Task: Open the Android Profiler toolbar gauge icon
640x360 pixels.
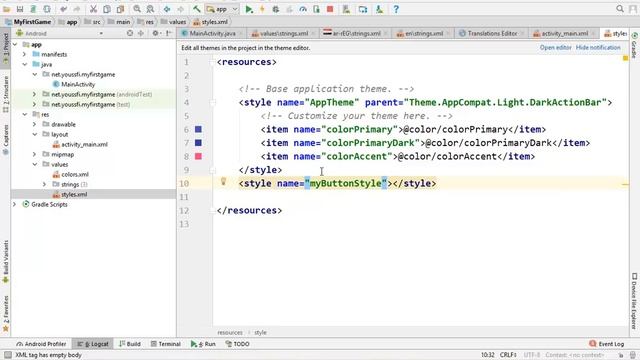Action: click(x=303, y=9)
